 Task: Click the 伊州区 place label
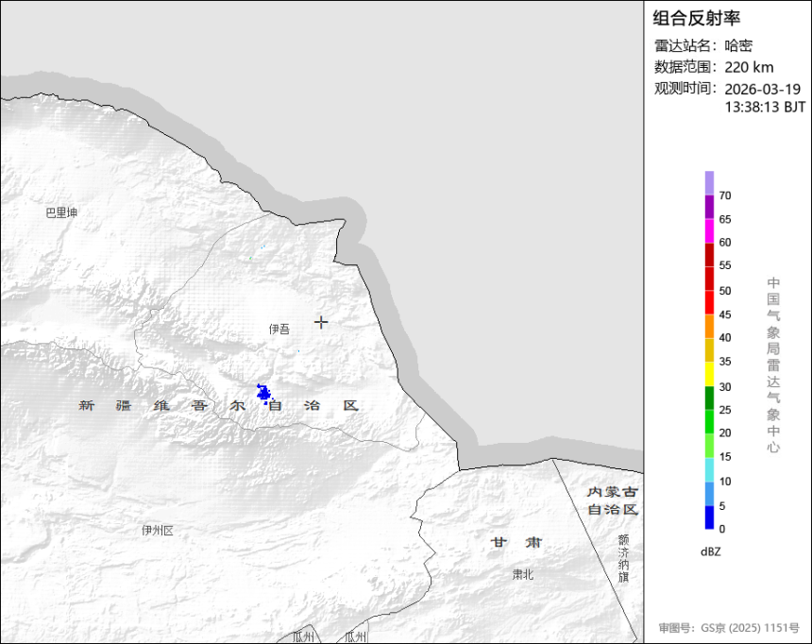[158, 531]
